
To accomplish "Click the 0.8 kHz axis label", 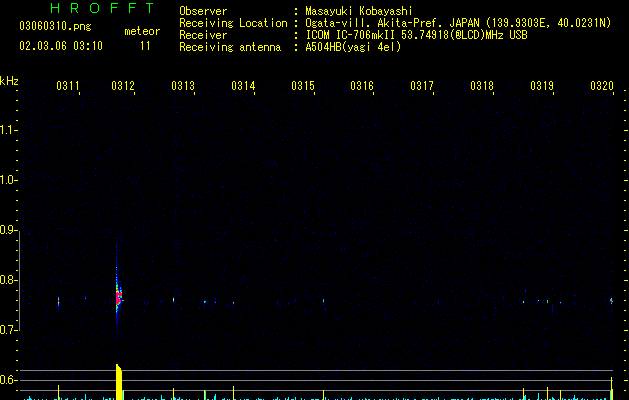I will pyautogui.click(x=8, y=280).
